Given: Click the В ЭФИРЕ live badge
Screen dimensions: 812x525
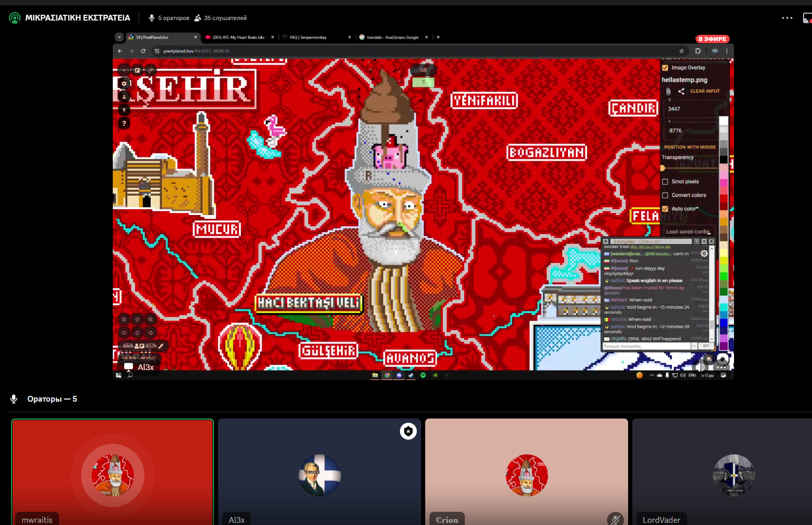Looking at the screenshot, I should click(x=712, y=39).
